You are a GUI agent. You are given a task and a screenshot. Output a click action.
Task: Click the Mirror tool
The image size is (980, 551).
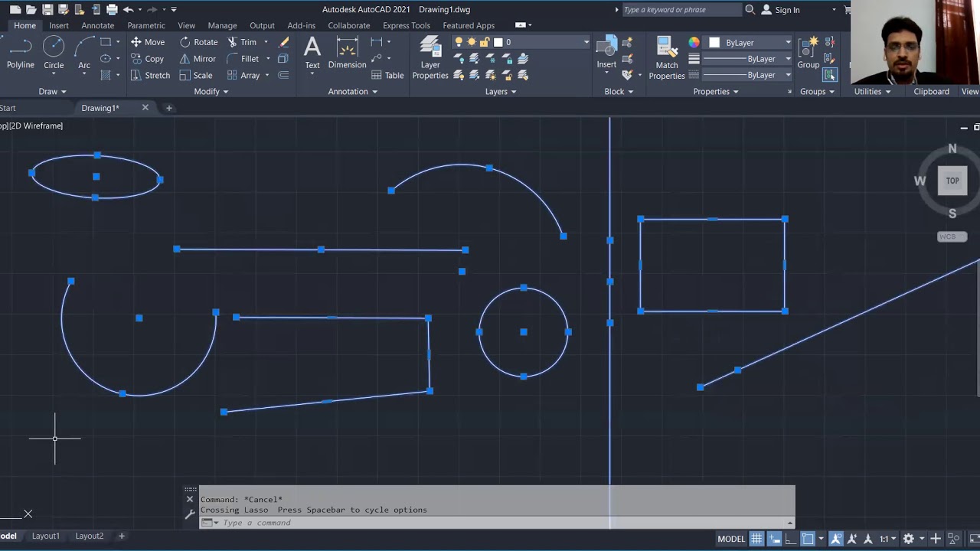click(198, 59)
